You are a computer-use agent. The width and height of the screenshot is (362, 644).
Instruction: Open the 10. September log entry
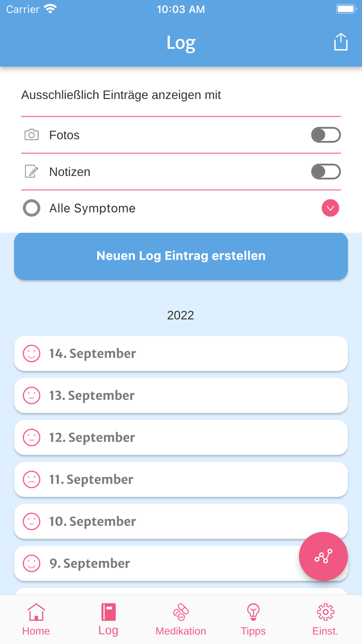coord(180,521)
